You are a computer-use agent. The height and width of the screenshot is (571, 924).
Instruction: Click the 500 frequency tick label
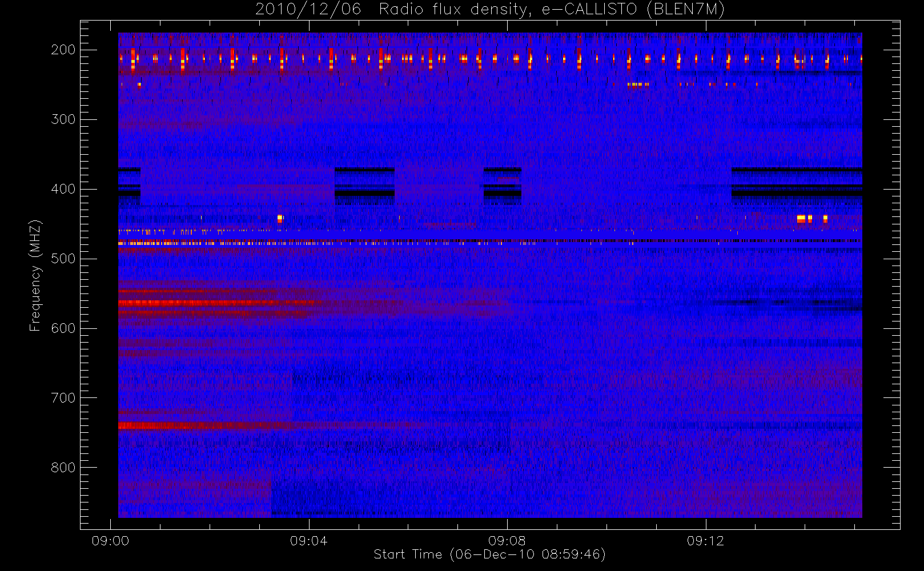63,259
